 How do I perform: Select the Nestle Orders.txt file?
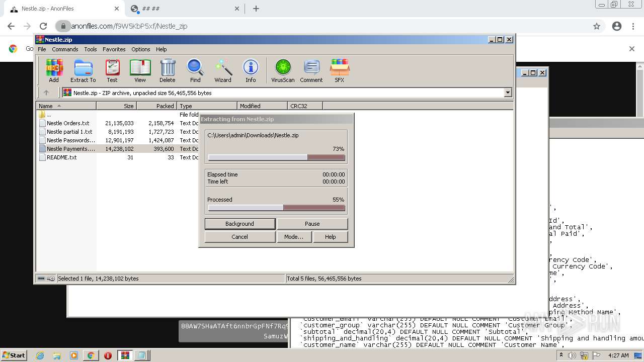(x=68, y=123)
